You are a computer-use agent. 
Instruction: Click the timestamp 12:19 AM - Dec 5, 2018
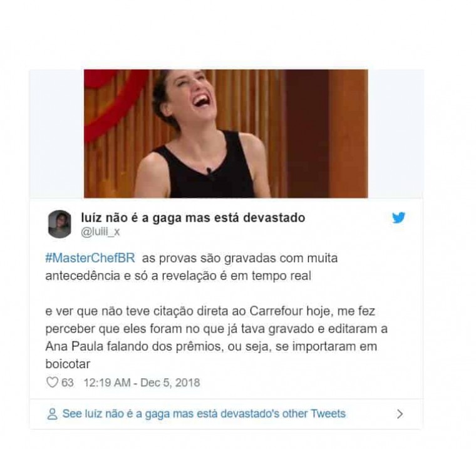tap(142, 383)
